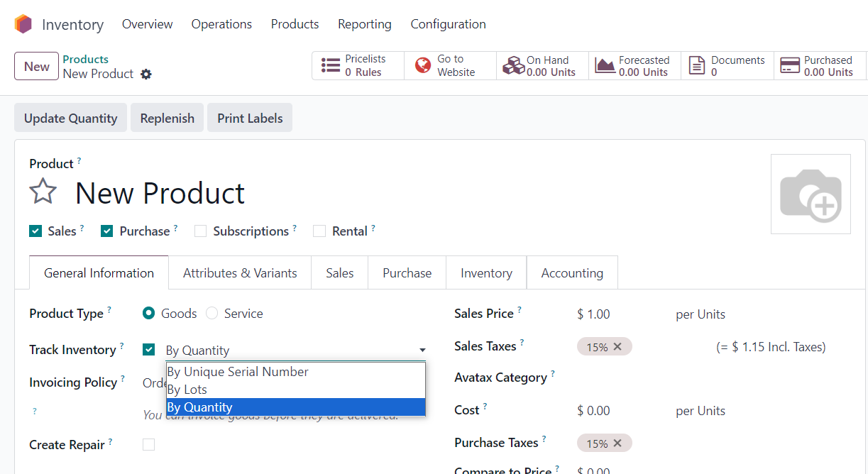Screen dimensions: 868x474
Task: Open the gear settings icon beside New Product
Action: click(x=146, y=74)
